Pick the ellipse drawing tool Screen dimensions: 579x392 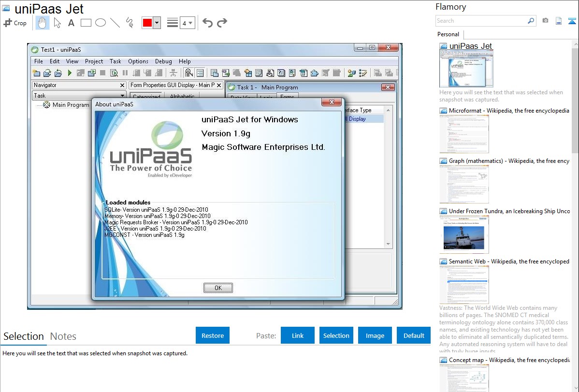coord(101,23)
